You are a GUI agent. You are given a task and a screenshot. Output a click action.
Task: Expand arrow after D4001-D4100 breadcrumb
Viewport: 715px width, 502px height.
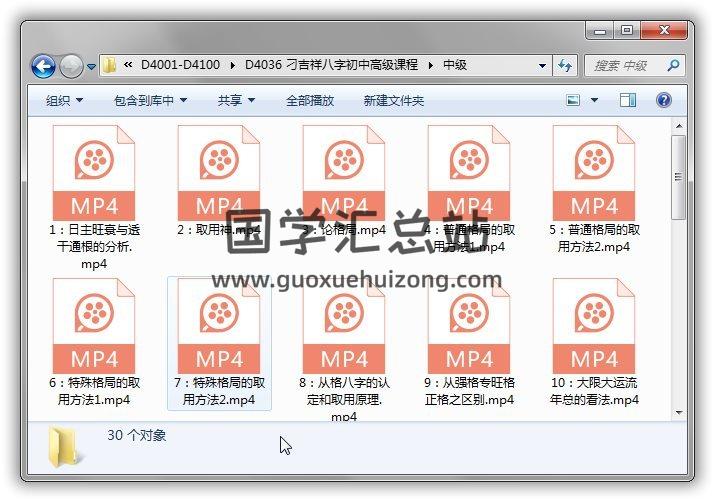pyautogui.click(x=233, y=65)
